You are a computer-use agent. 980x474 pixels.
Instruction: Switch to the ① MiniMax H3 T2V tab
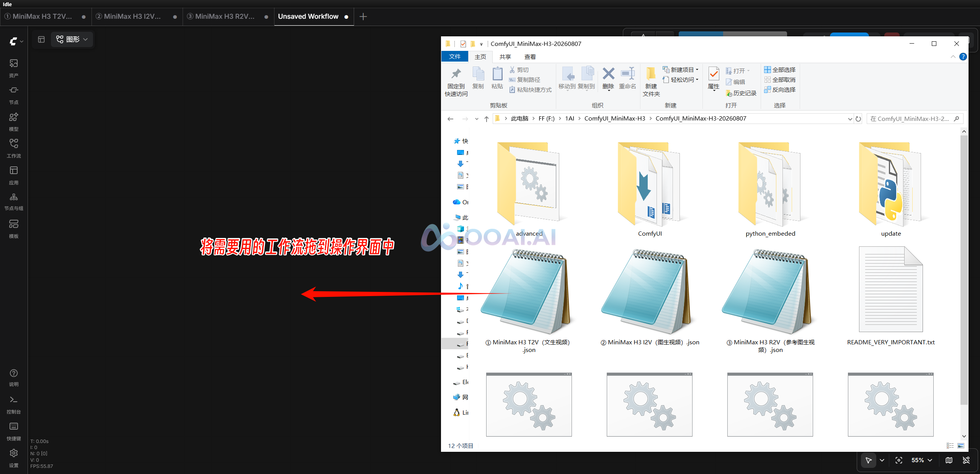pos(45,16)
